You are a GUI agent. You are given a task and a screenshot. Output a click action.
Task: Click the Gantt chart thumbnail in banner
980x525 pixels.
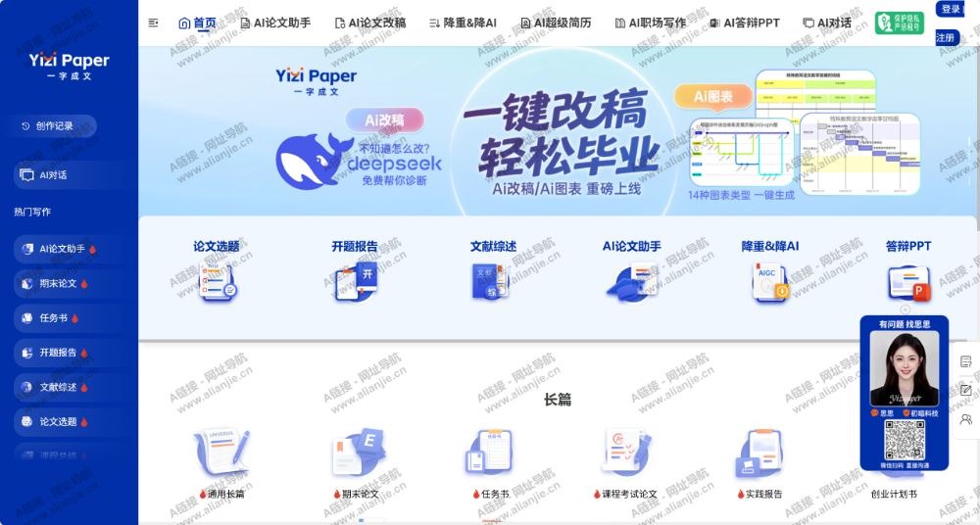[x=860, y=154]
